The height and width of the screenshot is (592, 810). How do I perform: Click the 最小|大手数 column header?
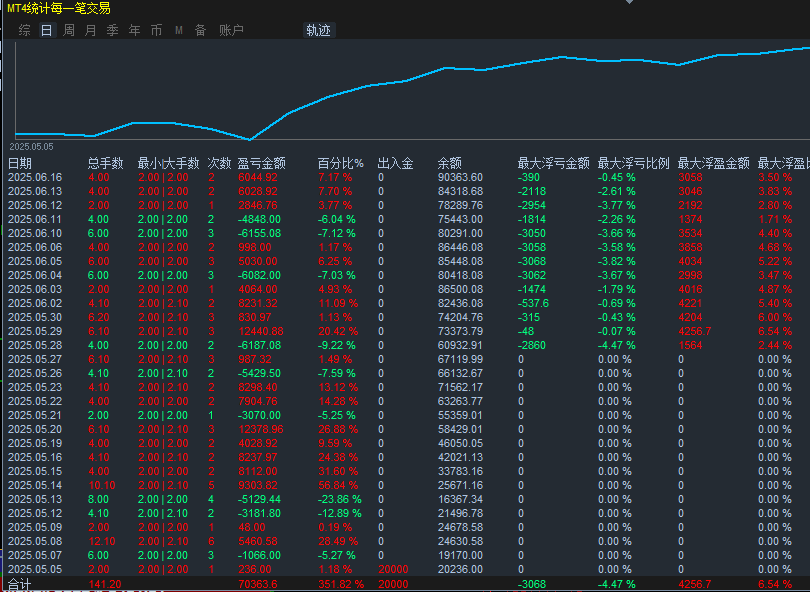(x=168, y=164)
